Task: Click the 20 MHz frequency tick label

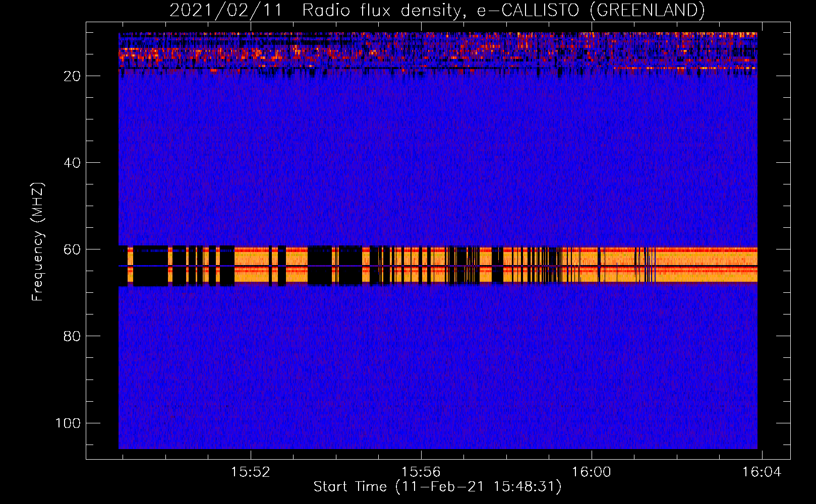Action: point(72,76)
